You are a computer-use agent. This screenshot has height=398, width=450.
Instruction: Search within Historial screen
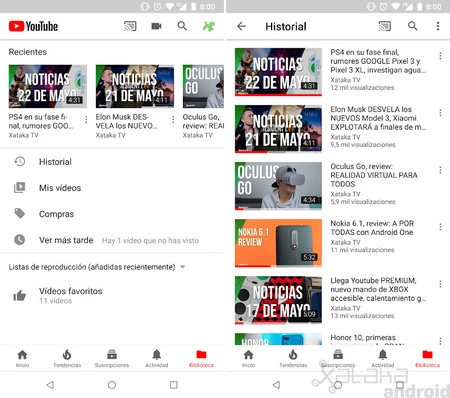(x=413, y=26)
